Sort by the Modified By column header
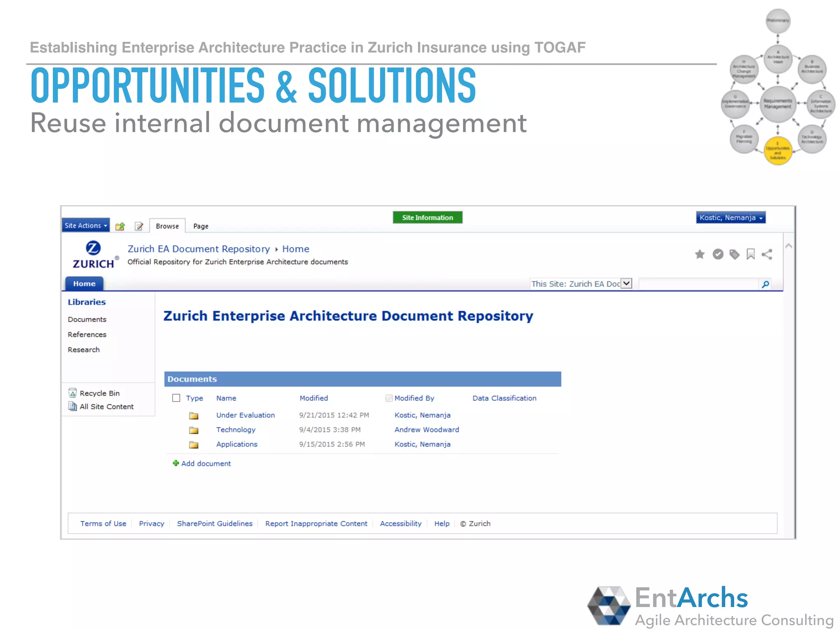This screenshot has height=630, width=840. click(415, 398)
